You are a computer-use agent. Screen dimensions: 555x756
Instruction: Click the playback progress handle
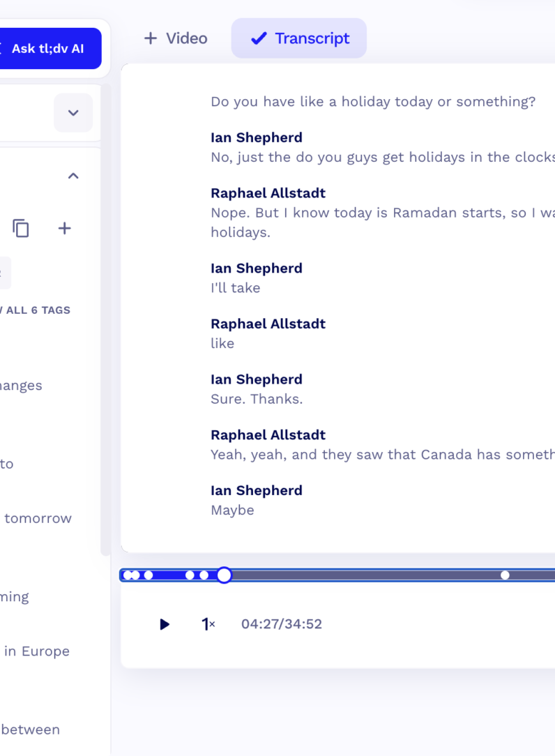coord(225,575)
